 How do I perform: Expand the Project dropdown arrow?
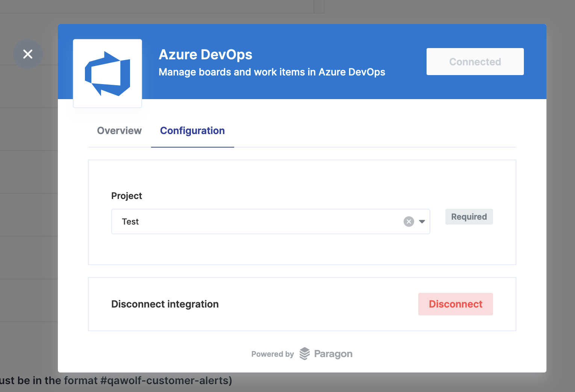point(422,222)
